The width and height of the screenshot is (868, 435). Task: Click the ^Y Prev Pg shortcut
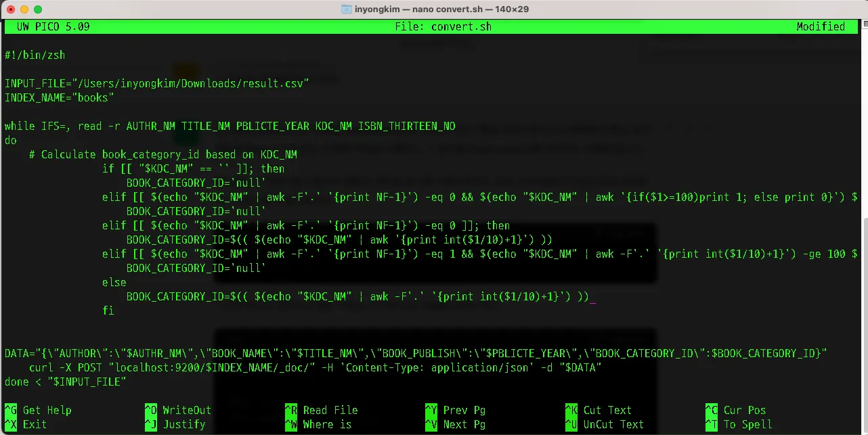pyautogui.click(x=456, y=410)
